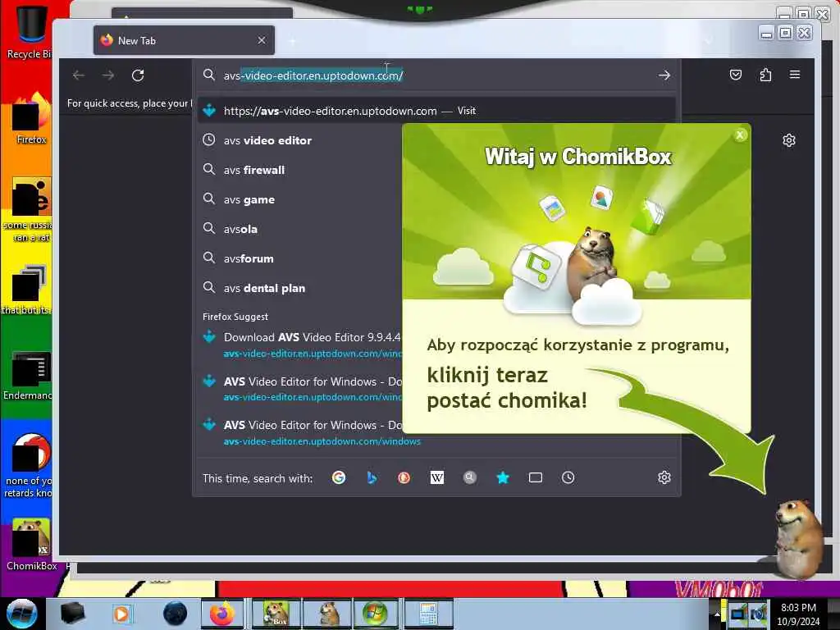Open 'Download AVS Video Editor 9.9.4.4' suggestion
Screen dimensions: 840x630
pos(300,345)
